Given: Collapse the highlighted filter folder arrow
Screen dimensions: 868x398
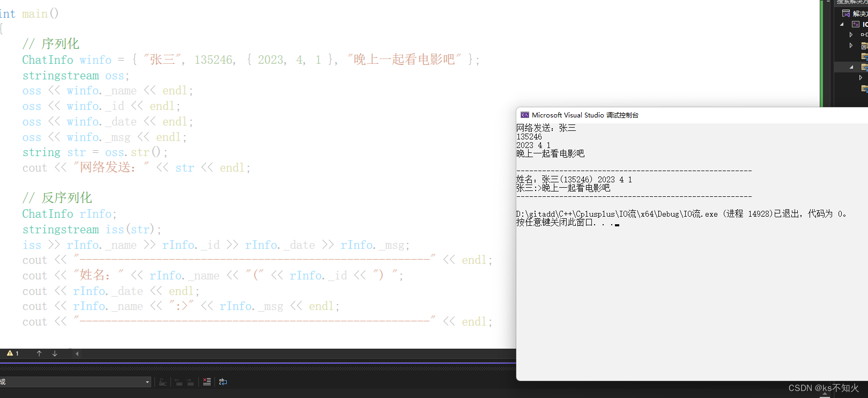Looking at the screenshot, I should click(x=851, y=67).
